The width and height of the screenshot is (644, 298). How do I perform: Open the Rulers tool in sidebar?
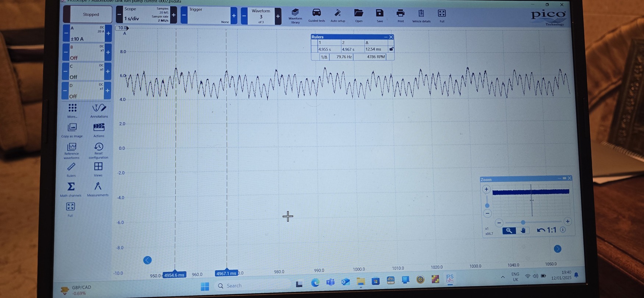(71, 170)
